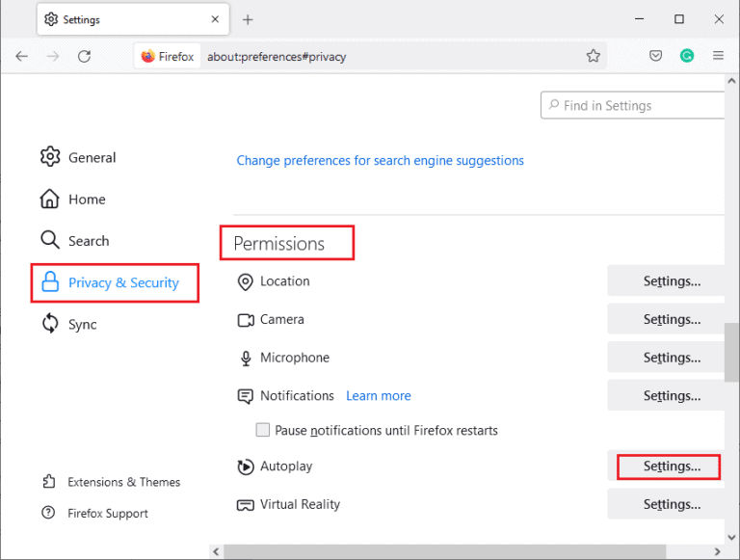Bookmark this page with the star icon

[x=594, y=56]
